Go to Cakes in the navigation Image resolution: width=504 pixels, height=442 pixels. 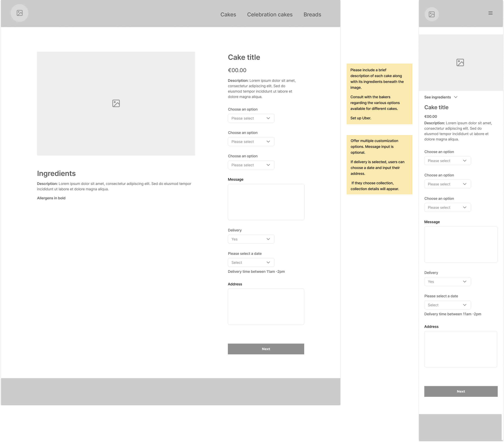point(228,15)
